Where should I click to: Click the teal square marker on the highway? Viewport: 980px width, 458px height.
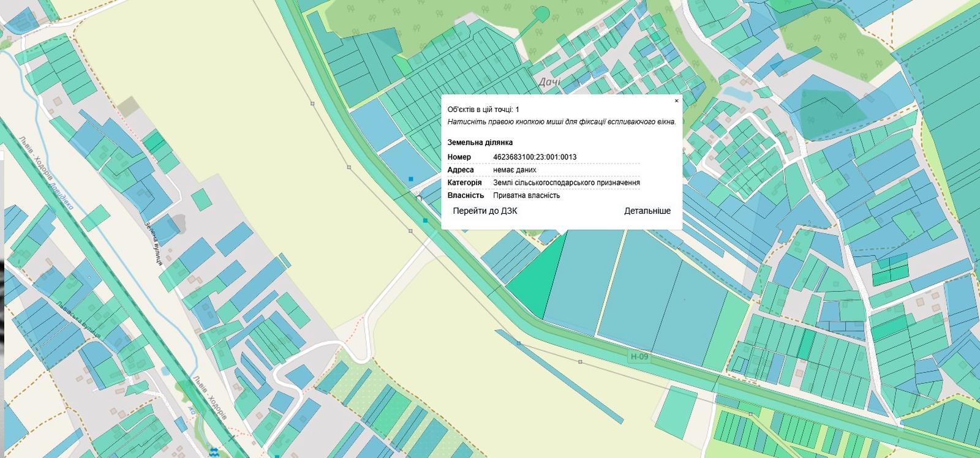click(x=425, y=220)
